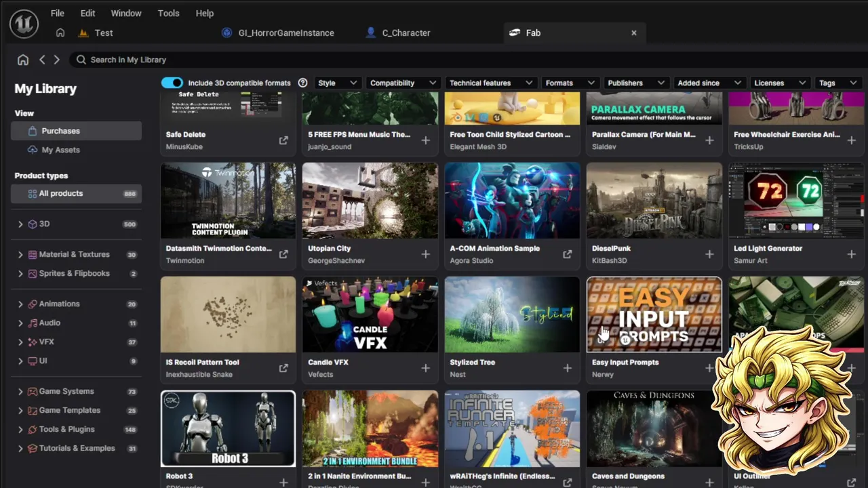Expand the Animations category
The height and width of the screenshot is (488, 868).
20,304
